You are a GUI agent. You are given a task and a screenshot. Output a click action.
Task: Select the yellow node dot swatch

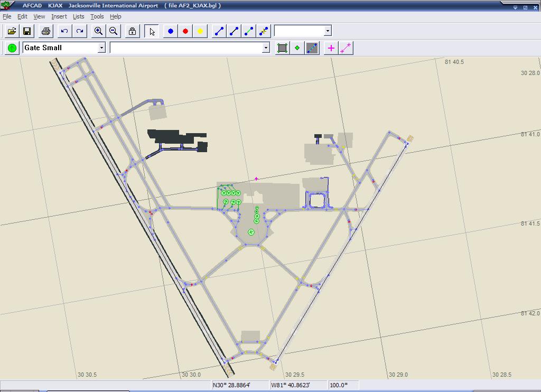point(200,31)
